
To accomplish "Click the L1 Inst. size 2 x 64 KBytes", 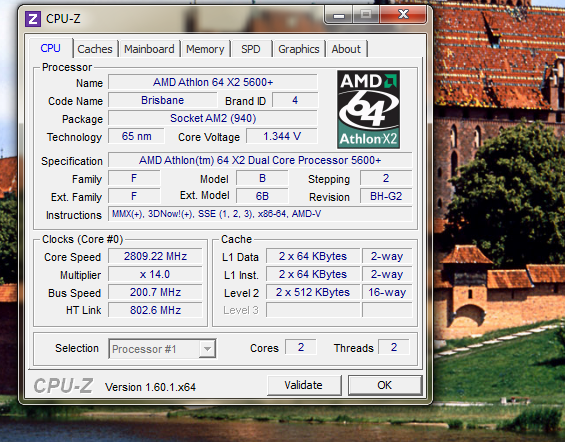I will pyautogui.click(x=313, y=274).
